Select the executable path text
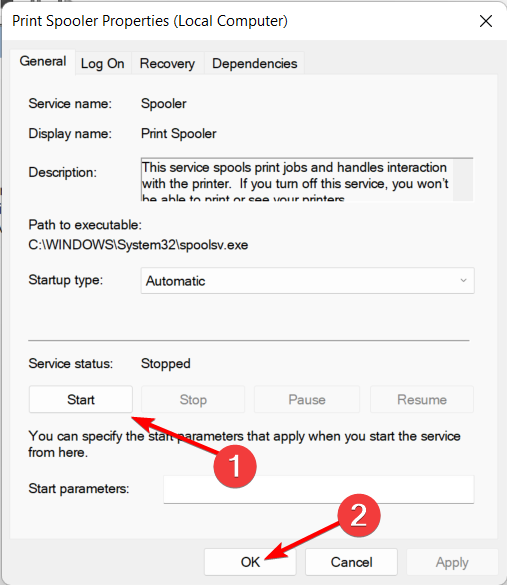 [138, 245]
